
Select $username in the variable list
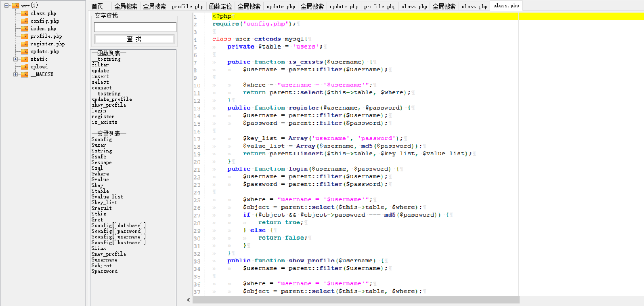point(104,260)
